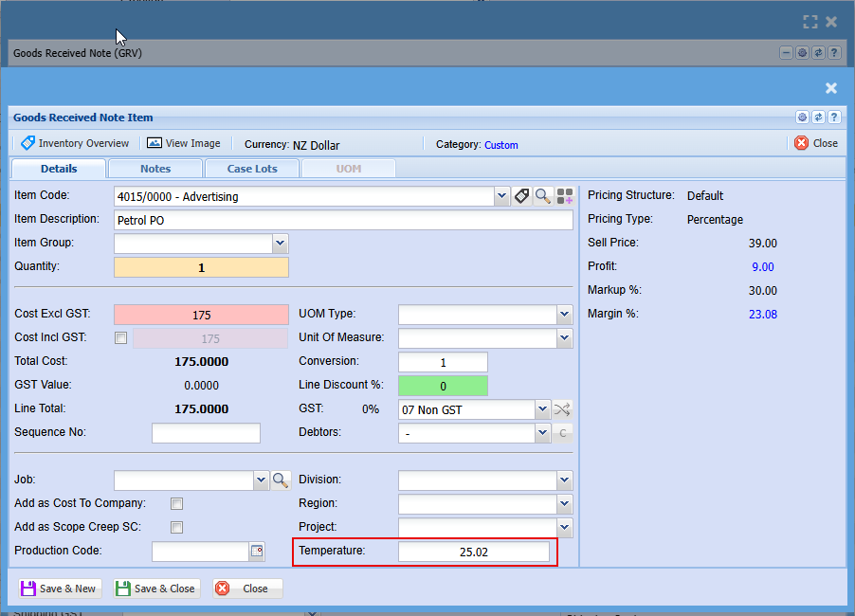Click into the Temperature input field

(473, 552)
